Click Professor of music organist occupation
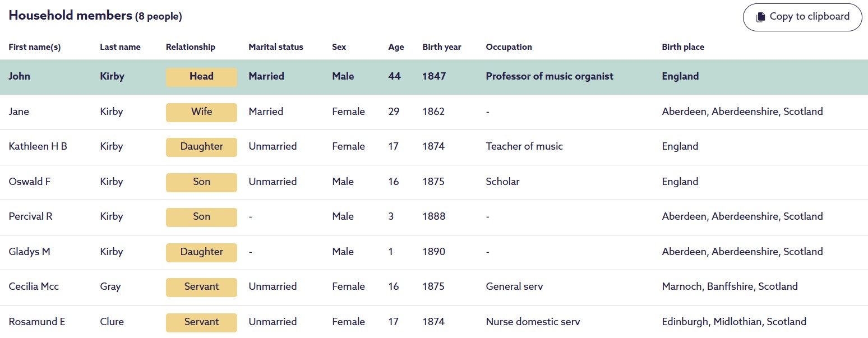Image resolution: width=868 pixels, height=338 pixels. coord(550,76)
